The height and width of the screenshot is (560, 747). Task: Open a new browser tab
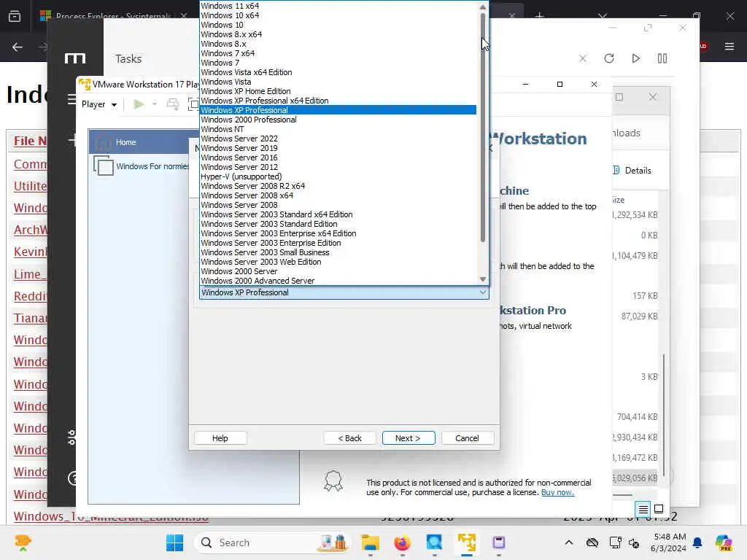[539, 16]
